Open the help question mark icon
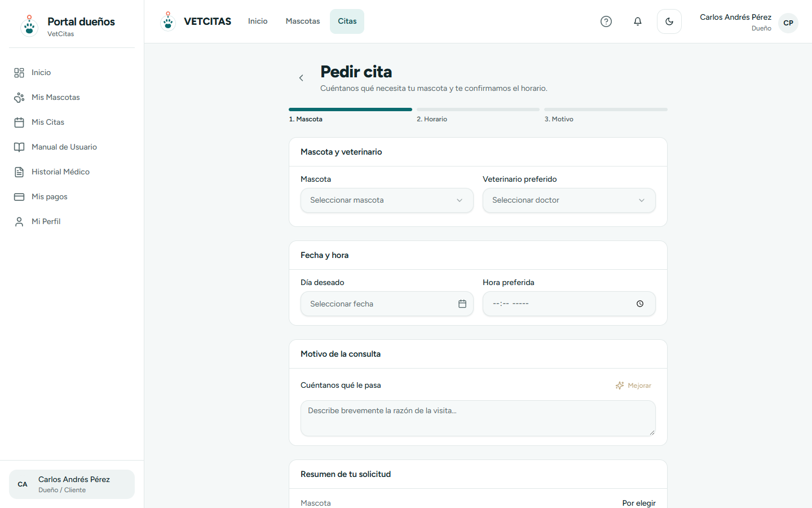The image size is (812, 508). click(606, 21)
